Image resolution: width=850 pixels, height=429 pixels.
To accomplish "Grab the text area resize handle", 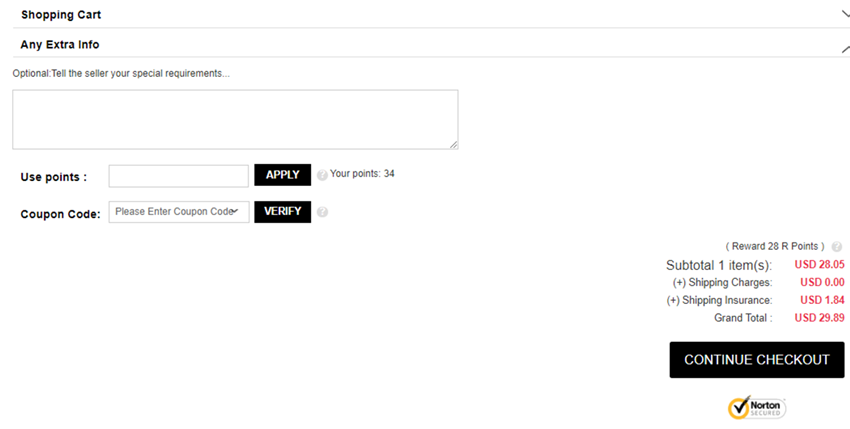I will click(x=453, y=144).
